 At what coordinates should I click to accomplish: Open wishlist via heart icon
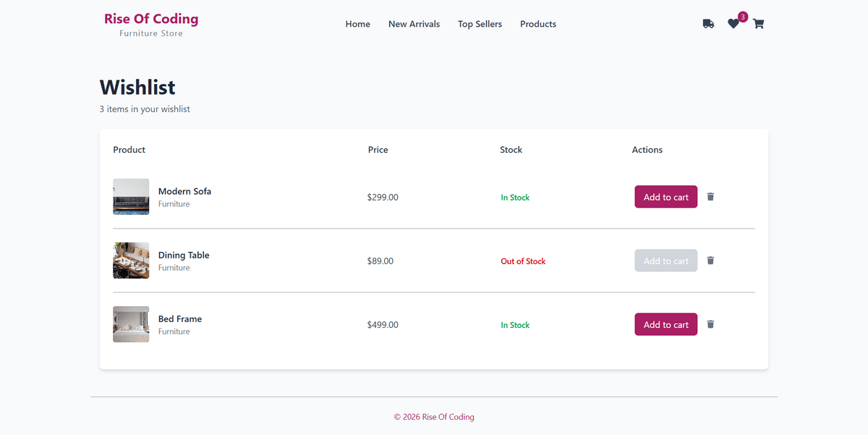tap(733, 24)
